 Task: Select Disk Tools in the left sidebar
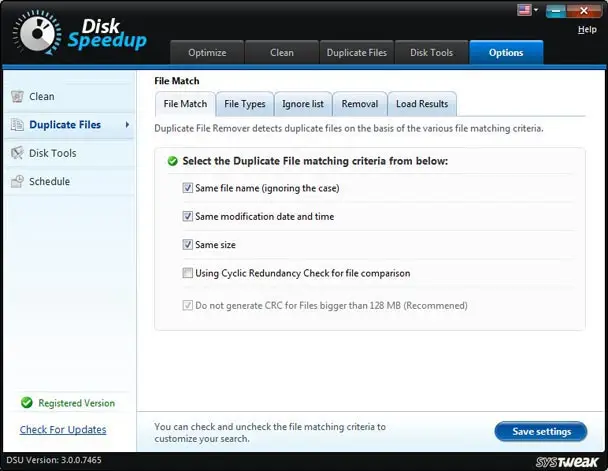(x=69, y=153)
